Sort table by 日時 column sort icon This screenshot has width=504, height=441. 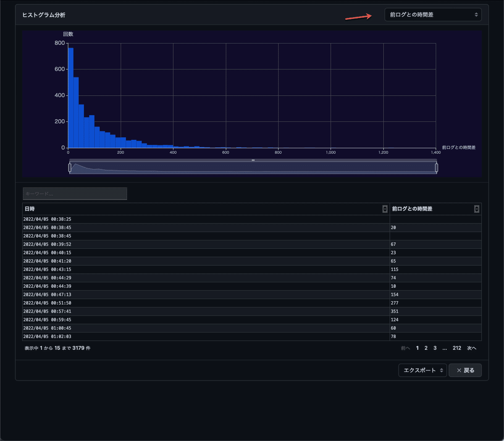coord(385,209)
